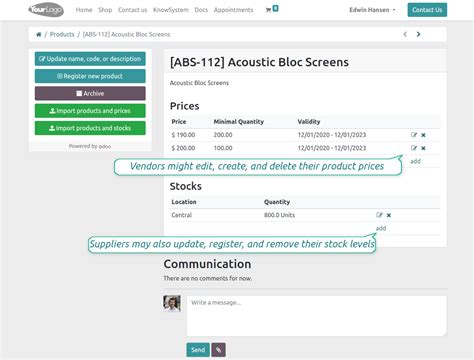Open the Home menu item
Viewport: 474px width, 360px height.
click(x=84, y=10)
